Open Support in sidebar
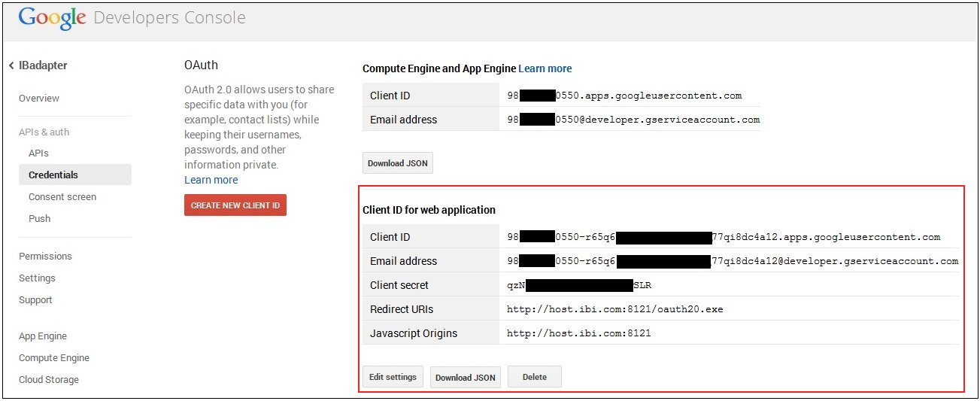Viewport: 980px width, 401px height. tap(35, 300)
